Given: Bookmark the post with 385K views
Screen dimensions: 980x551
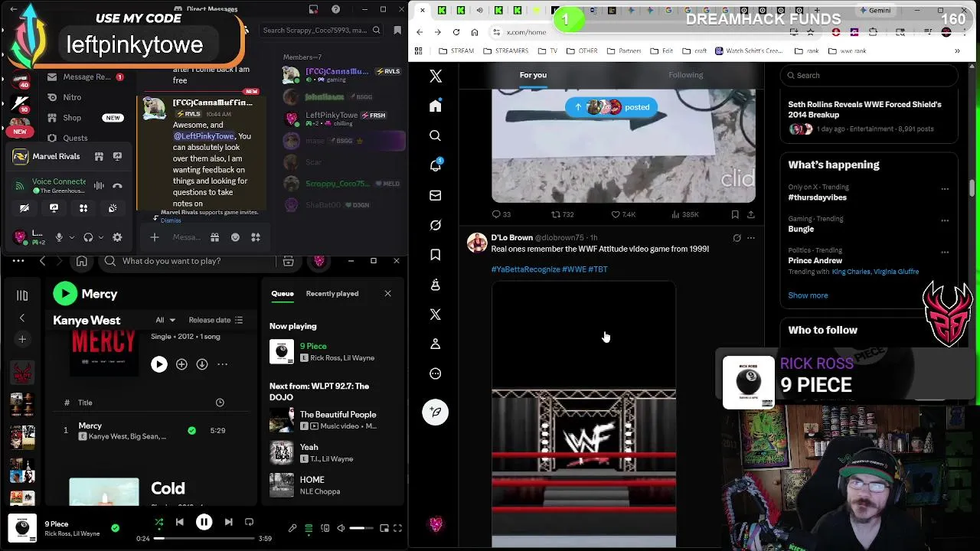Looking at the screenshot, I should [x=735, y=214].
